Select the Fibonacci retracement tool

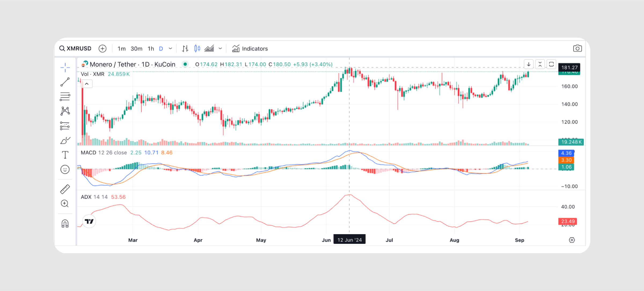pos(65,97)
